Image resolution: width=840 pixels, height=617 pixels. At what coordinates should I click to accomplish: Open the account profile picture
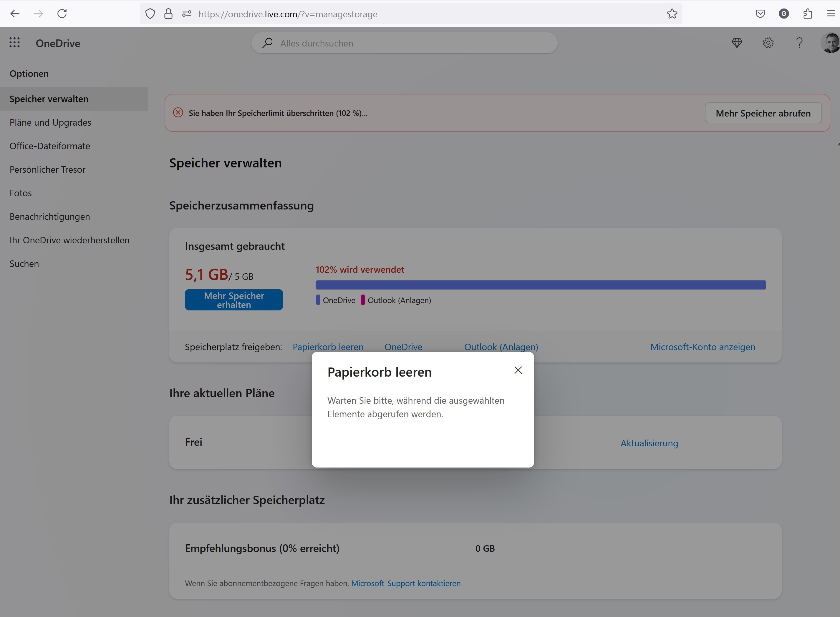click(831, 43)
